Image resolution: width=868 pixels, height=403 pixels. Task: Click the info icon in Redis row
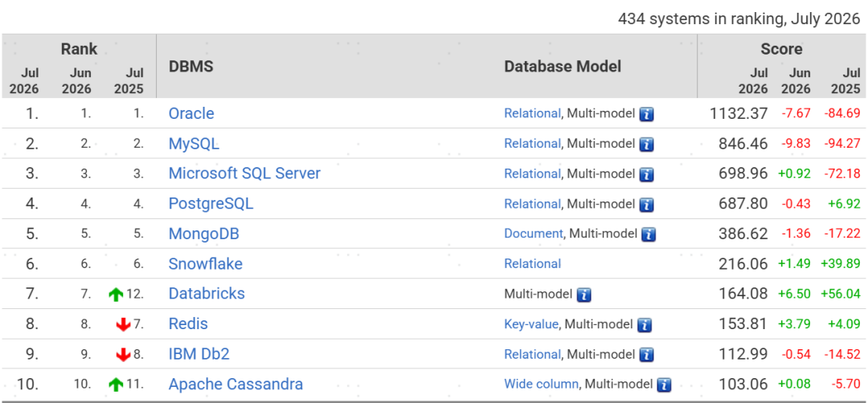pos(645,325)
